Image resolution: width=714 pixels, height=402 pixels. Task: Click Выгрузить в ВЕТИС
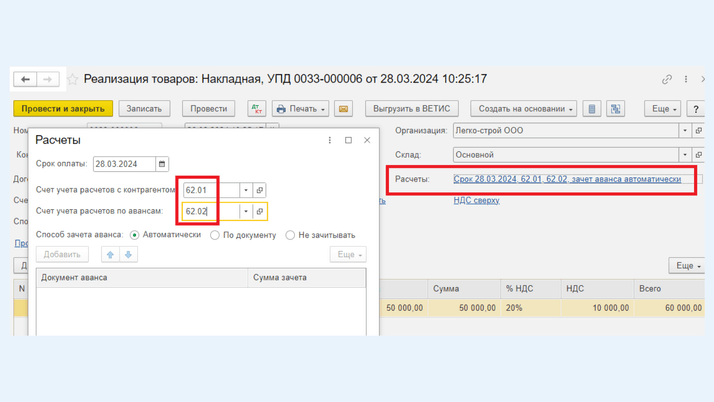[x=412, y=109]
